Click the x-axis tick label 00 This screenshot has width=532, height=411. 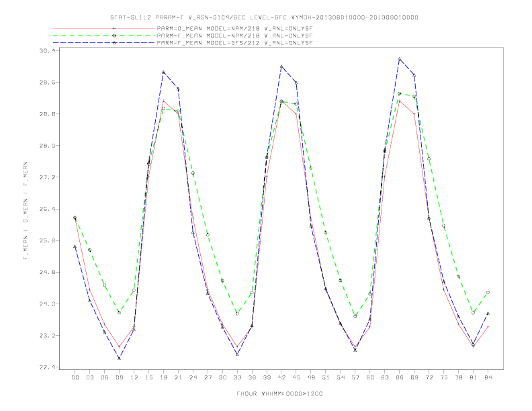click(75, 377)
